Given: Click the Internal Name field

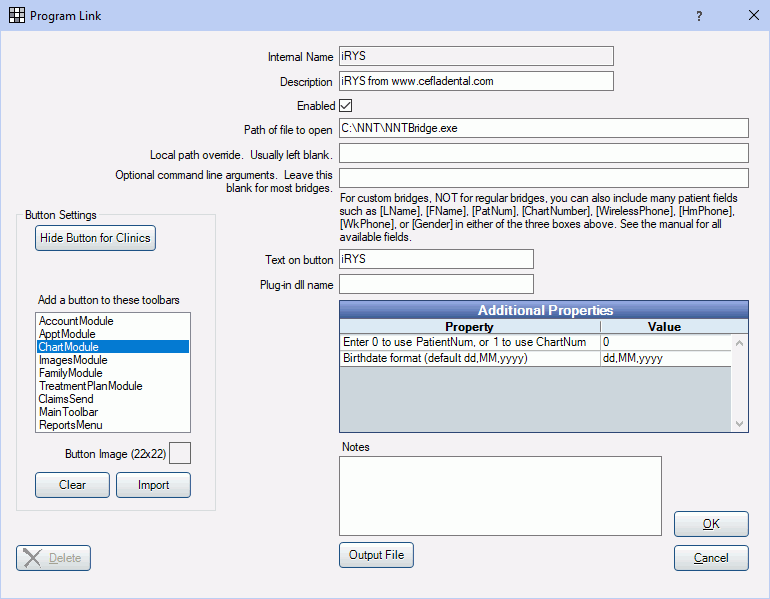Looking at the screenshot, I should pyautogui.click(x=476, y=56).
